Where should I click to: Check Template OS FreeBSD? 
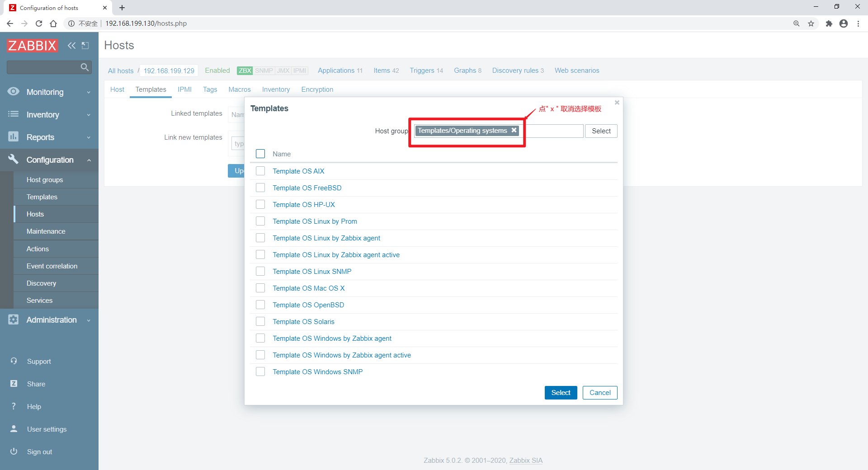coord(260,188)
